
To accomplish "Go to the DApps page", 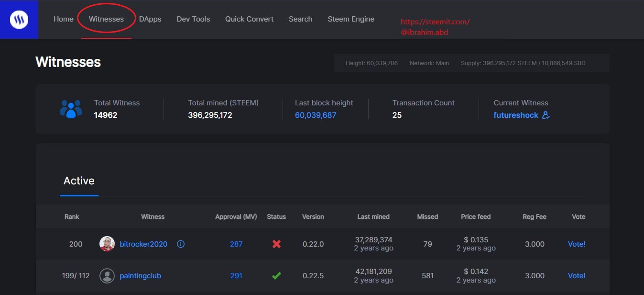I will pos(150,19).
